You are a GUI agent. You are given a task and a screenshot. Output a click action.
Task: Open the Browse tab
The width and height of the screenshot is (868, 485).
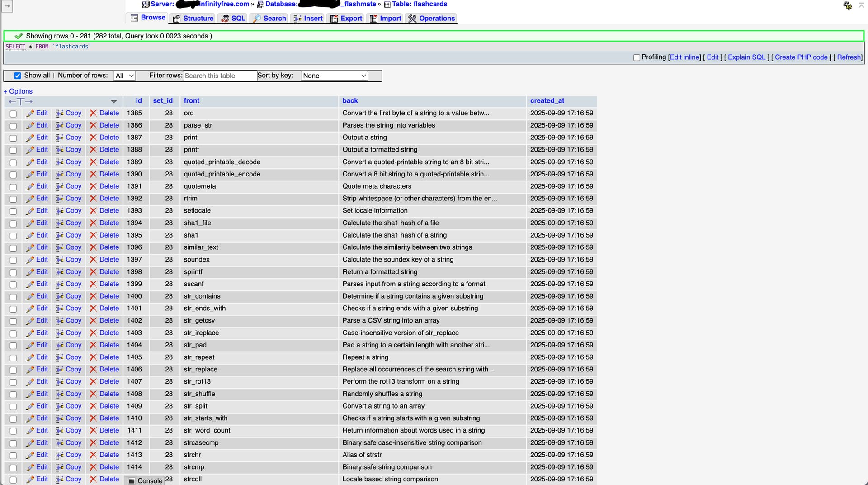[148, 18]
